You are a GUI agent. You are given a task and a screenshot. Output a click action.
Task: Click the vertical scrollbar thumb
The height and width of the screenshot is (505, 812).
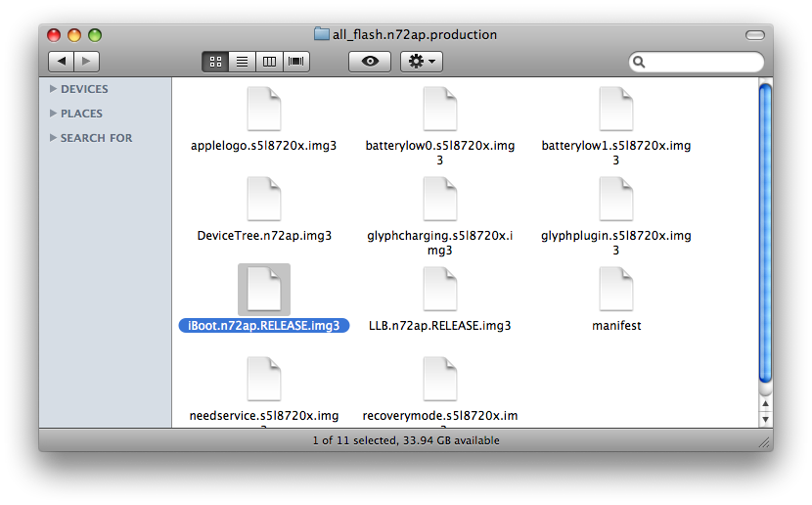pos(765,235)
